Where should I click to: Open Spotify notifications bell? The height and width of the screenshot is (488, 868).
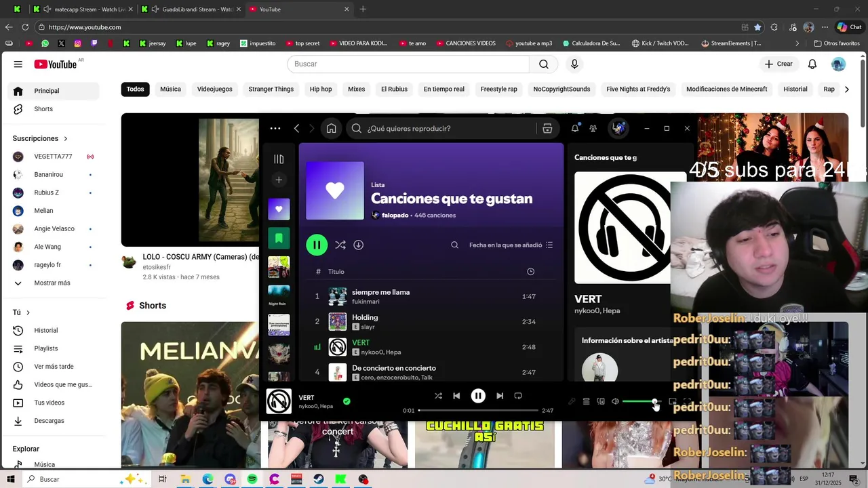[575, 128]
